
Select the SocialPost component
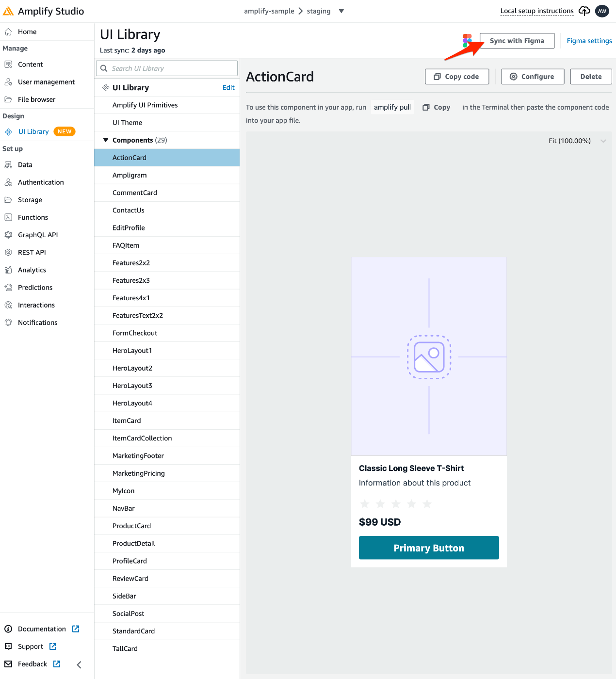pos(167,614)
